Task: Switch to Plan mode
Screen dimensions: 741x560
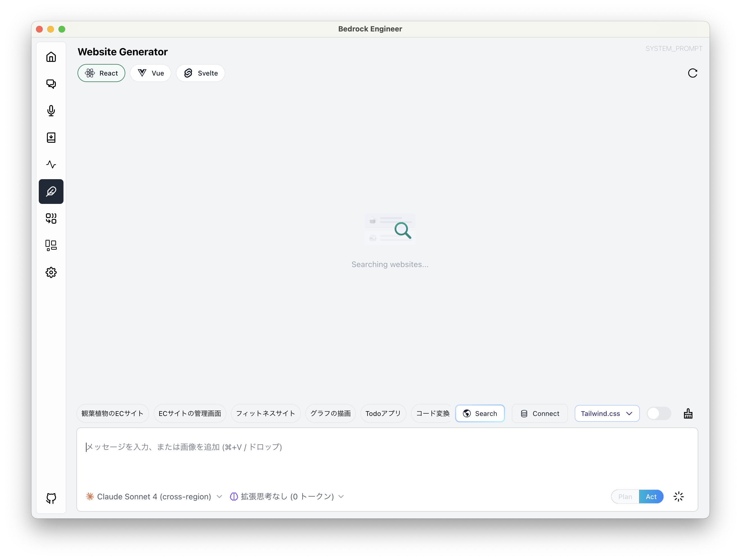Action: [625, 496]
